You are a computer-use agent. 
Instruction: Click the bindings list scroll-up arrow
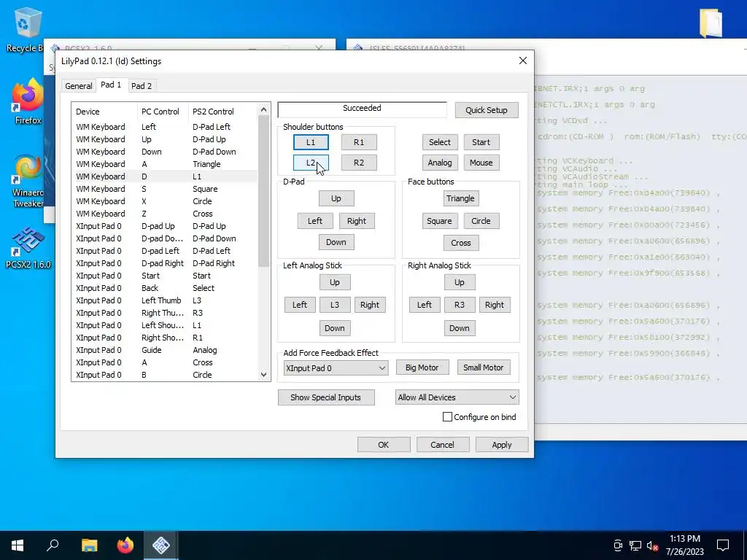click(x=264, y=109)
